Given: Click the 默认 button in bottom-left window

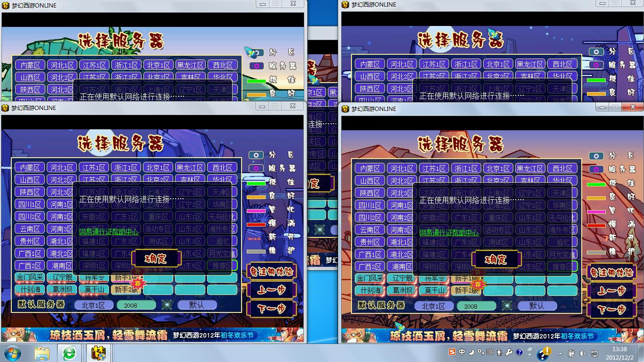Looking at the screenshot, I should pyautogui.click(x=197, y=305).
